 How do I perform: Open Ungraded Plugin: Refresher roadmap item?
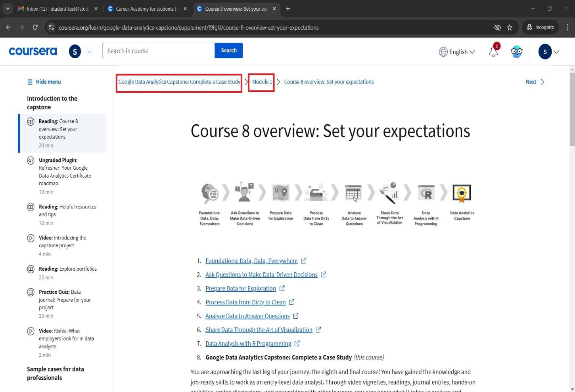(62, 176)
